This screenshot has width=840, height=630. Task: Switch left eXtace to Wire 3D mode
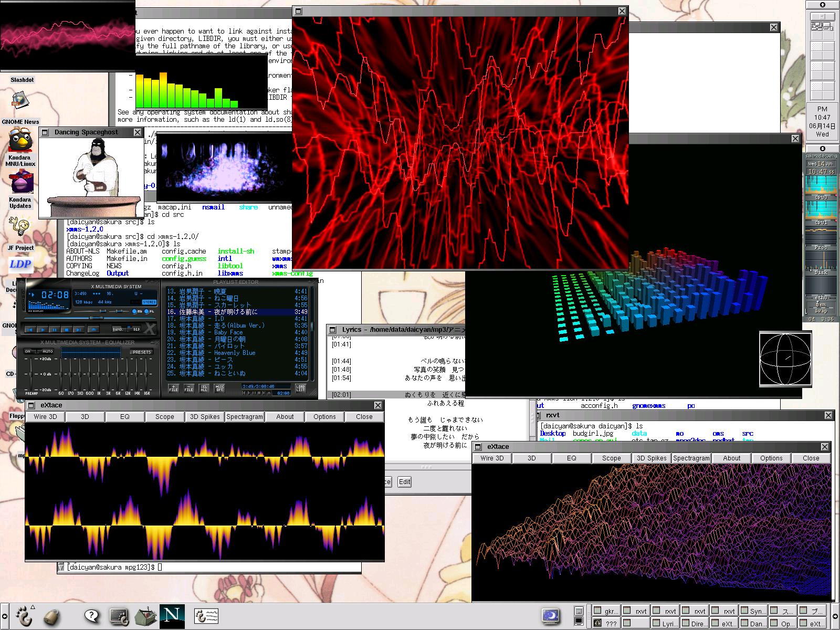pos(45,417)
